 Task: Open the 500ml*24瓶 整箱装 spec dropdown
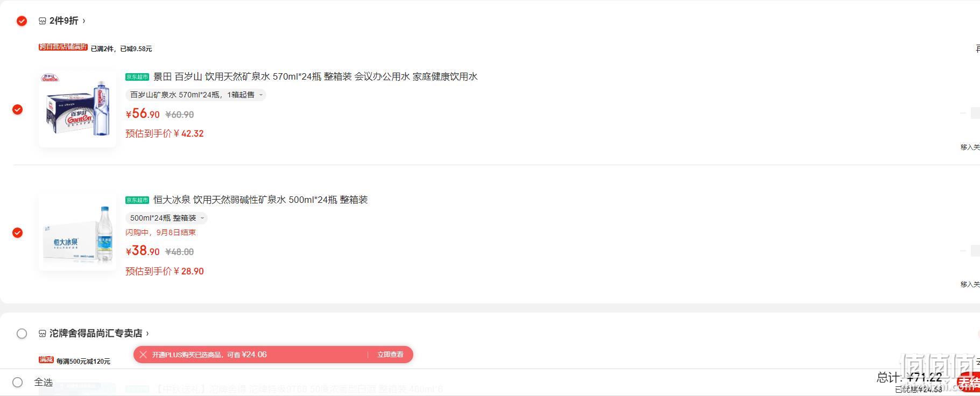(166, 218)
